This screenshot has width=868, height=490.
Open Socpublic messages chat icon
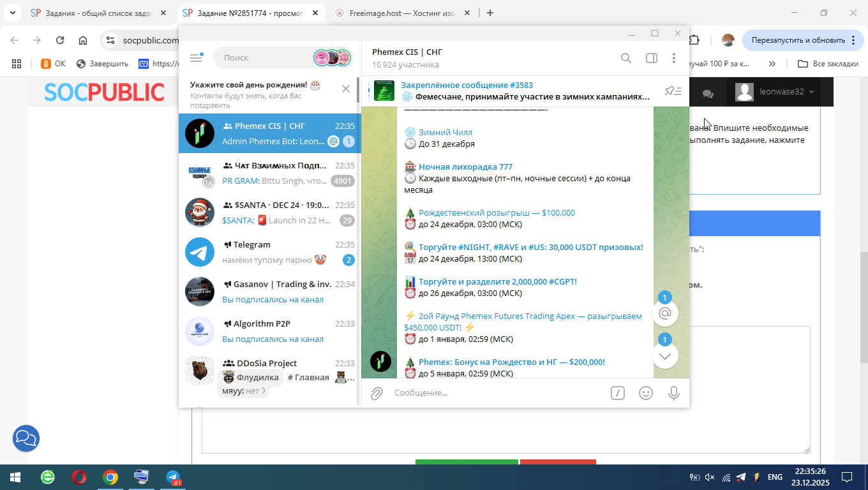click(x=708, y=93)
